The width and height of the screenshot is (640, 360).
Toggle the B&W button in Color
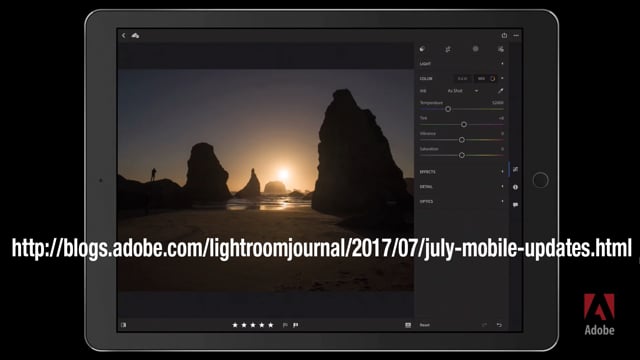[x=462, y=78]
